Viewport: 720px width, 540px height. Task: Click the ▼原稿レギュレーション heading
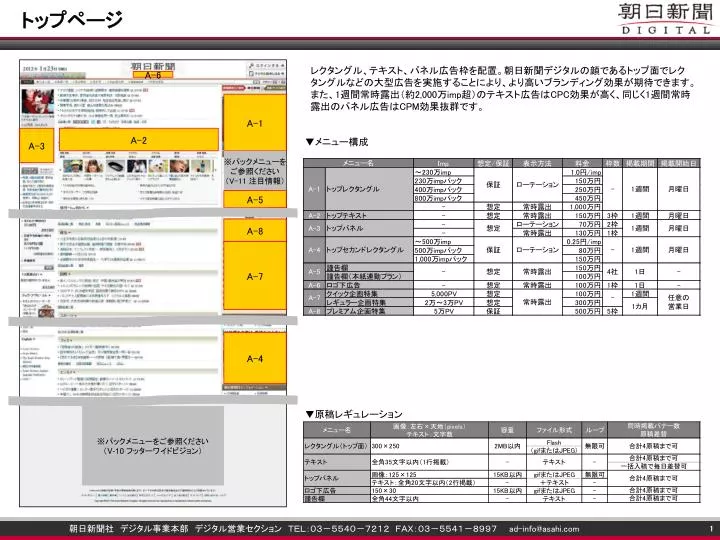(353, 414)
